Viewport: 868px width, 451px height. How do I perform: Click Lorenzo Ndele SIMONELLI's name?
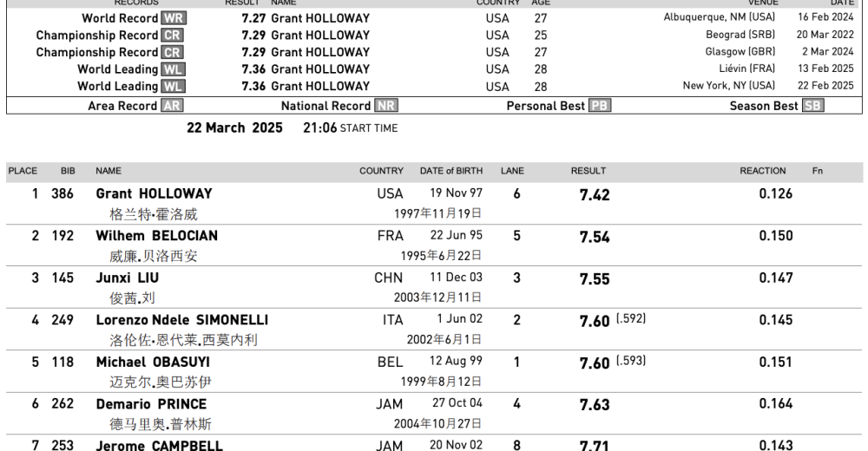point(181,320)
